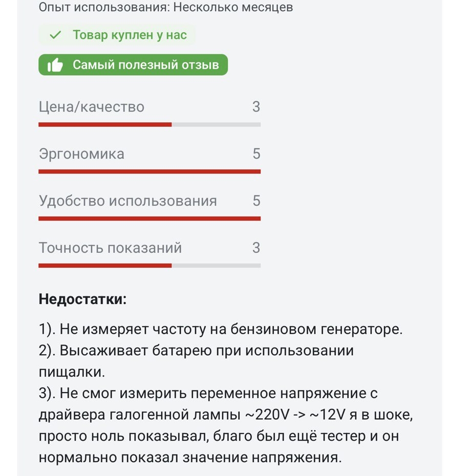Click the 'Точность показаний' label
Image resolution: width=452 pixels, height=476 pixels.
point(110,248)
